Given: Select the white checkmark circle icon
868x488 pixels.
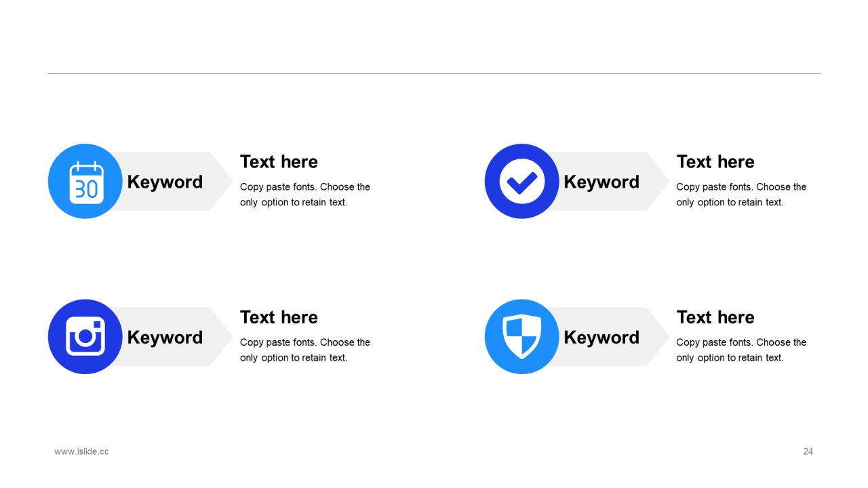Looking at the screenshot, I should pyautogui.click(x=522, y=182).
